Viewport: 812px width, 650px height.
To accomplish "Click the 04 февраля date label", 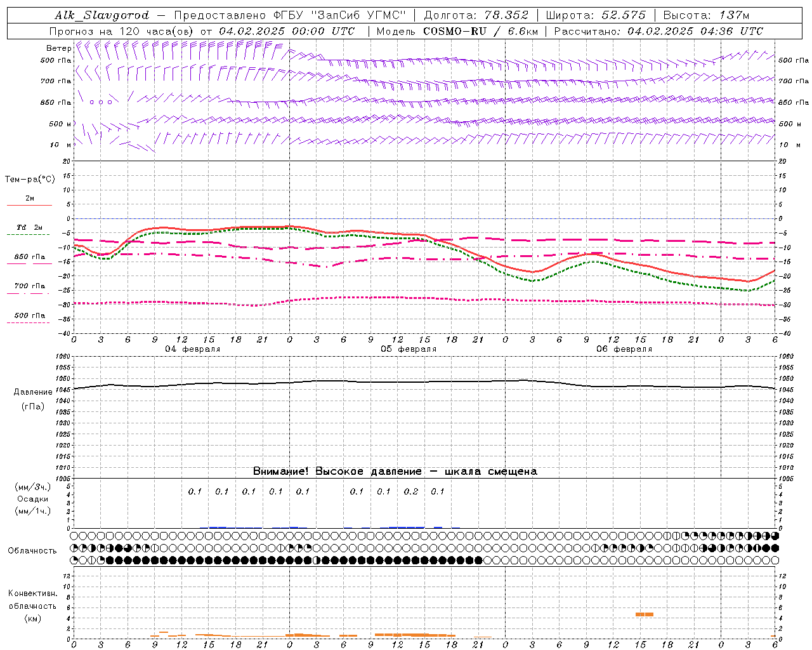I will click(193, 348).
